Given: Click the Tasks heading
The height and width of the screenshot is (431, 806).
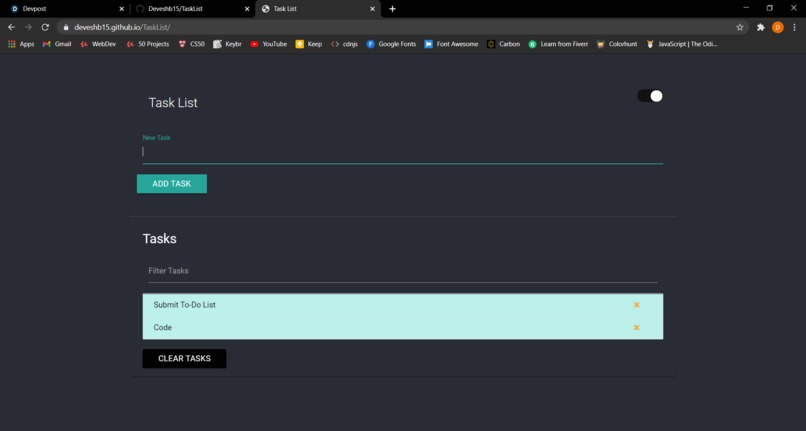Looking at the screenshot, I should [159, 239].
